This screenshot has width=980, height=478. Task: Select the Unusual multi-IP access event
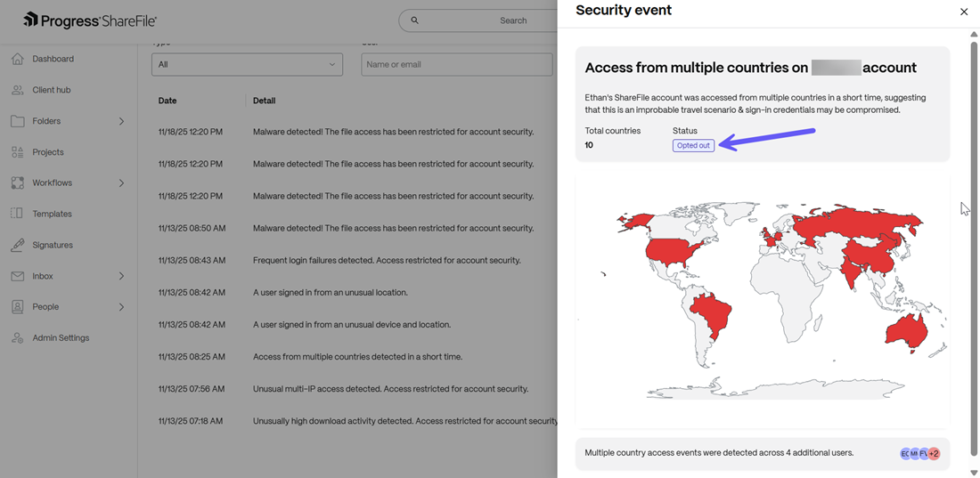click(x=356, y=389)
